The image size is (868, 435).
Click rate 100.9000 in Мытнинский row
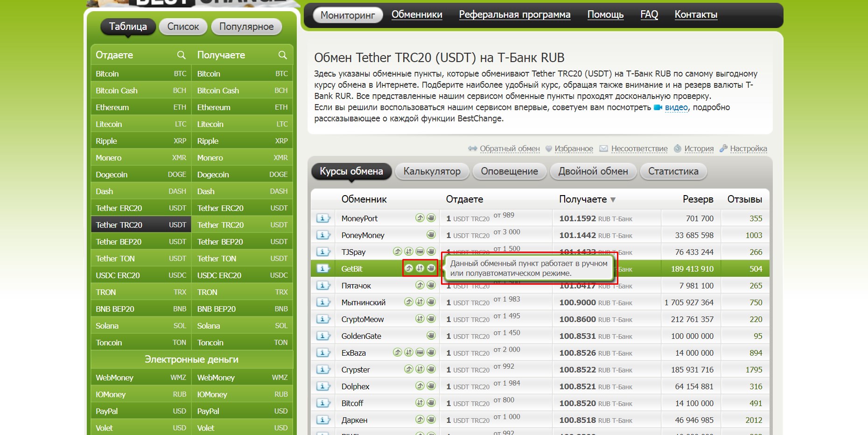coord(578,302)
